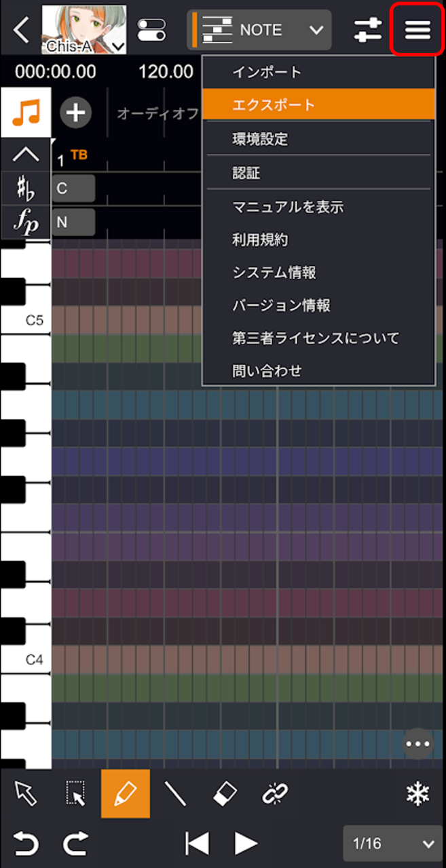Screen dimensions: 446x868
Task: Select the link/join notes tool
Action: click(x=276, y=793)
